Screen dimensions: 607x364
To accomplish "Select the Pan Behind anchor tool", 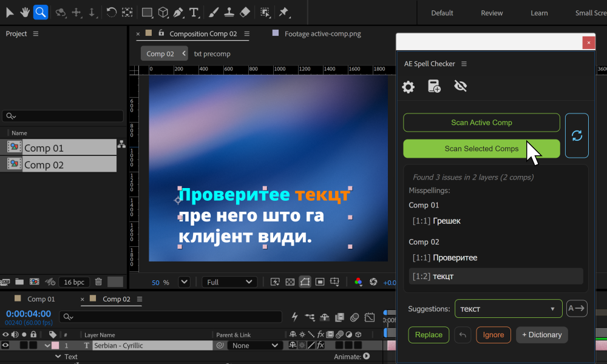I will pyautogui.click(x=127, y=12).
